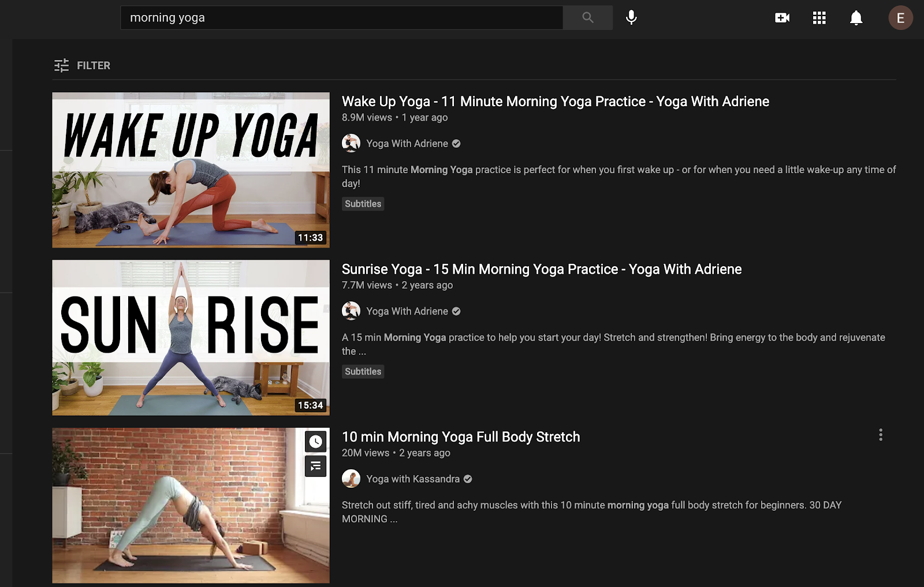
Task: Visit Yoga With Adriene channel name under Wake Up Yoga
Action: coord(407,144)
